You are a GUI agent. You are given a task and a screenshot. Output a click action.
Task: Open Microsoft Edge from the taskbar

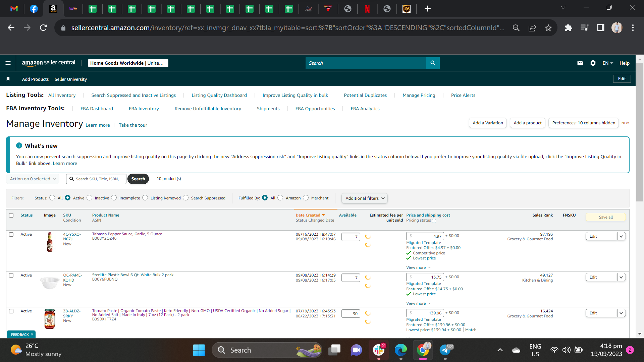[x=401, y=350]
